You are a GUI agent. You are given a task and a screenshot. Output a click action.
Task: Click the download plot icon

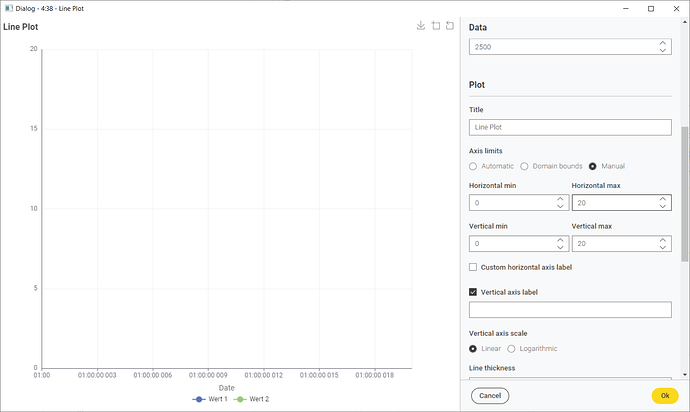[421, 25]
